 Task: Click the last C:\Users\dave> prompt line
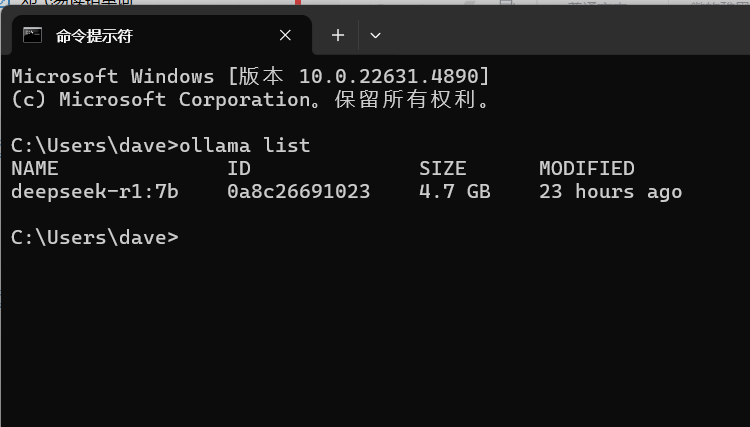[x=95, y=238]
